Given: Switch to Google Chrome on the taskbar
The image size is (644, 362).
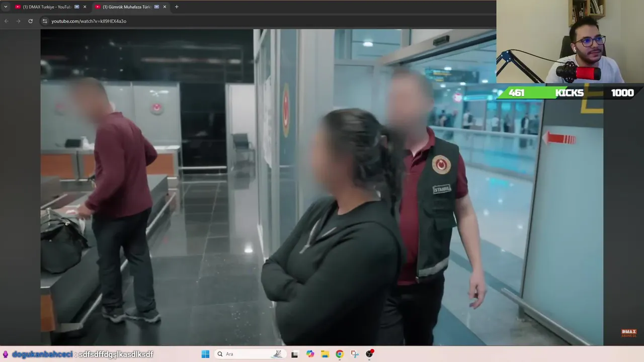Looking at the screenshot, I should pos(340,354).
